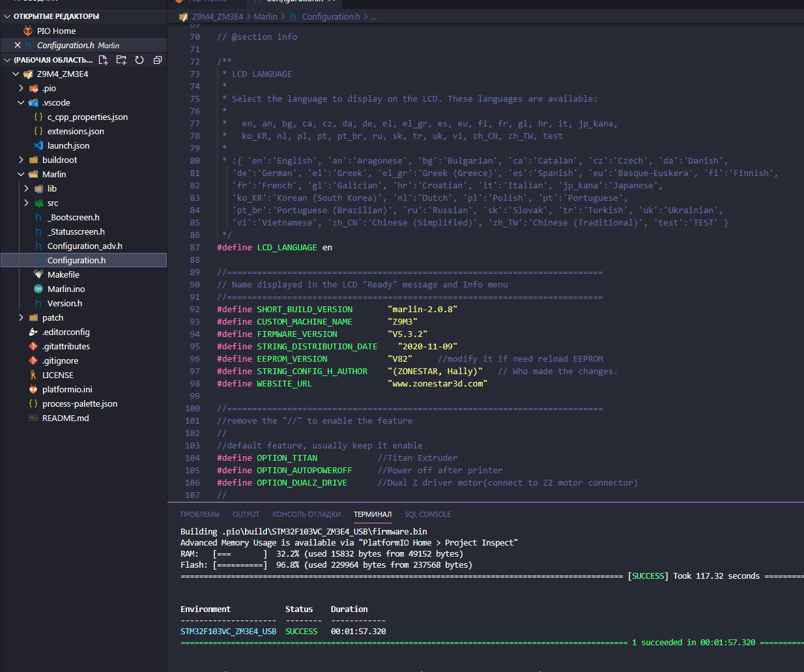The width and height of the screenshot is (804, 672).
Task: Expand the buildroot folder
Action: click(x=59, y=160)
